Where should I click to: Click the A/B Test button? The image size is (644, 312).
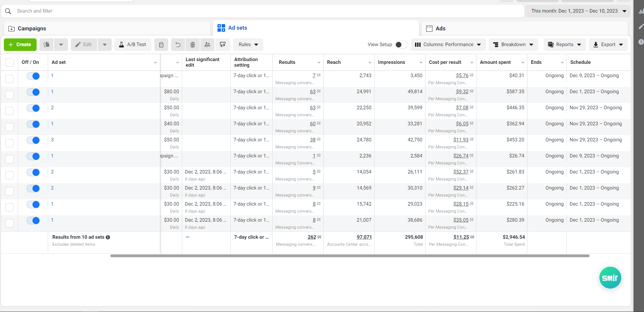click(133, 45)
